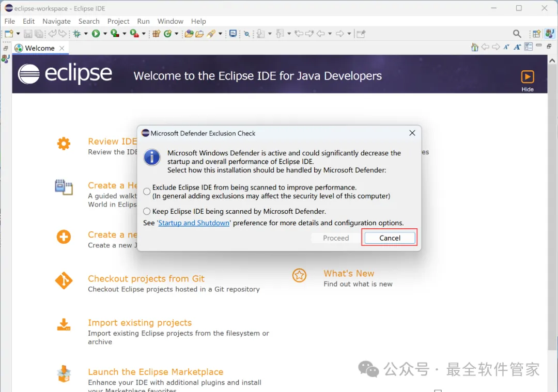This screenshot has width=558, height=392.
Task: Click the Save All toolbar icon
Action: 39,34
